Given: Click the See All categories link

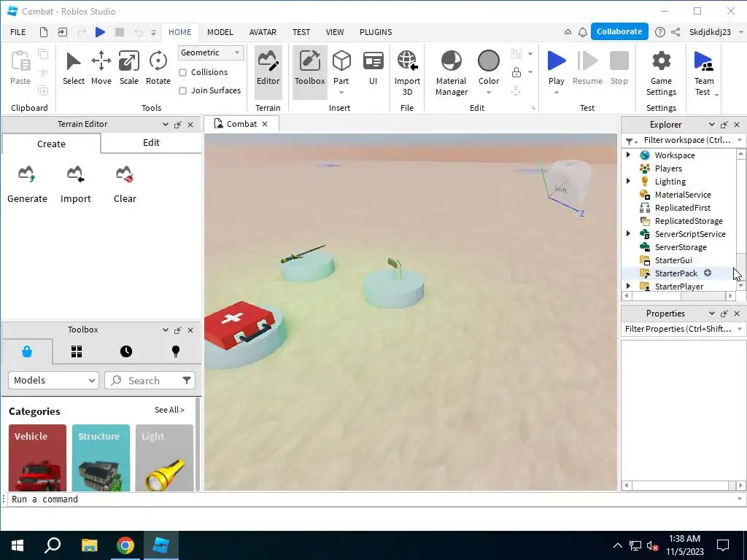Looking at the screenshot, I should (x=169, y=410).
